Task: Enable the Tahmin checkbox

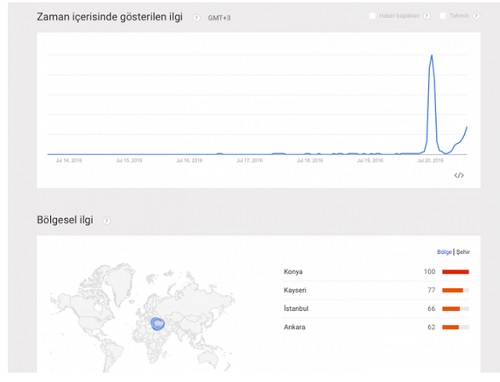Action: pyautogui.click(x=443, y=16)
